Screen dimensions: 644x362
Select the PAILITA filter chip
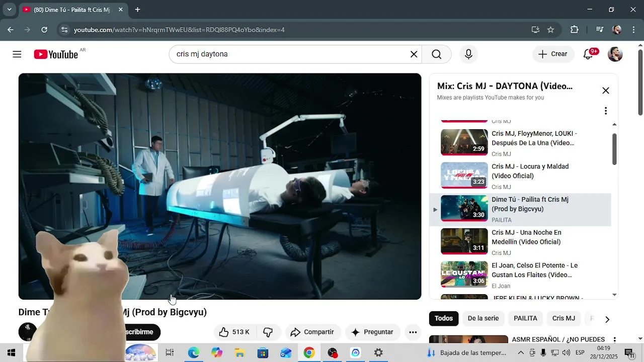click(x=525, y=318)
